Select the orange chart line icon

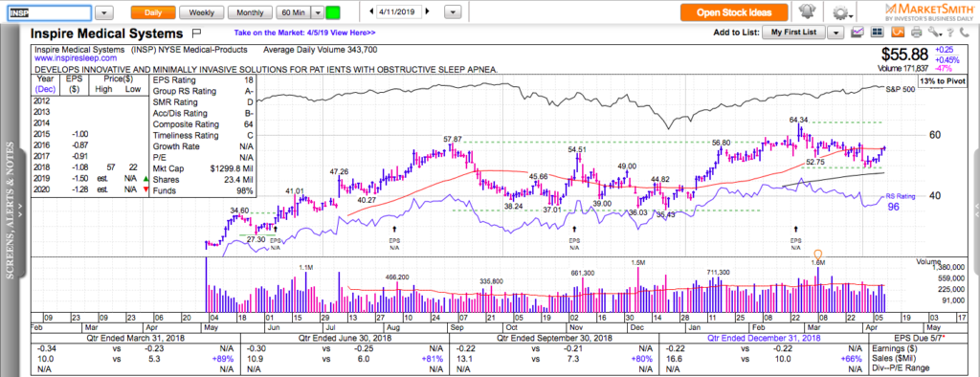[897, 32]
